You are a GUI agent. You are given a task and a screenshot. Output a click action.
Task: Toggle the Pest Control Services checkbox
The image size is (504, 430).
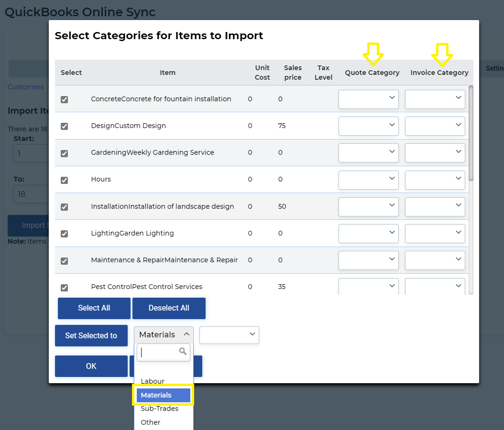pos(64,288)
